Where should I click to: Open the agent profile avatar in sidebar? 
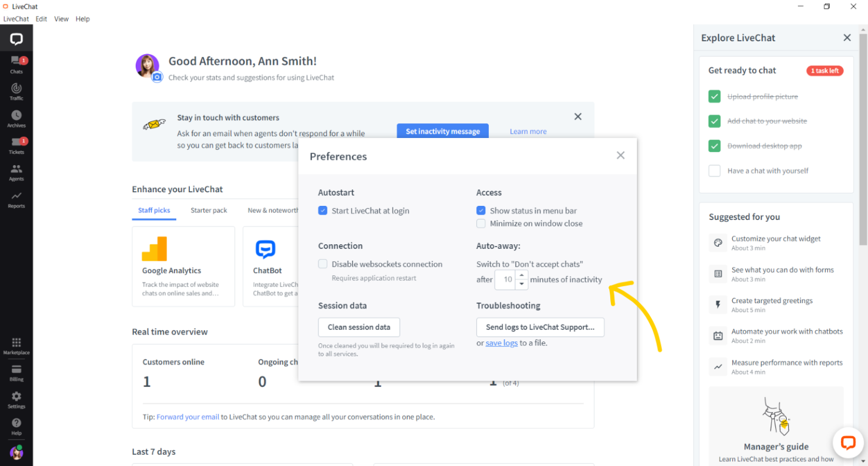(17, 452)
